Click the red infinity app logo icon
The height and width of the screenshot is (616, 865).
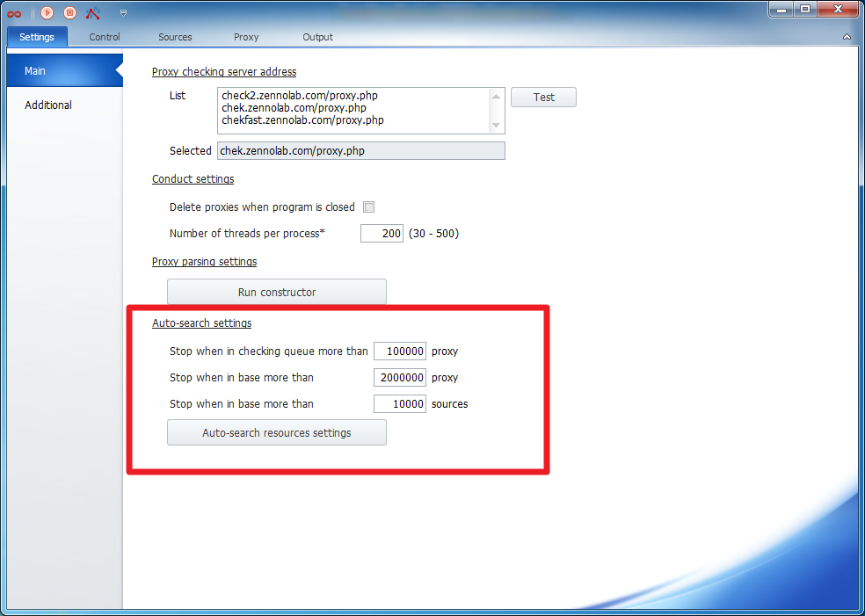tap(14, 13)
